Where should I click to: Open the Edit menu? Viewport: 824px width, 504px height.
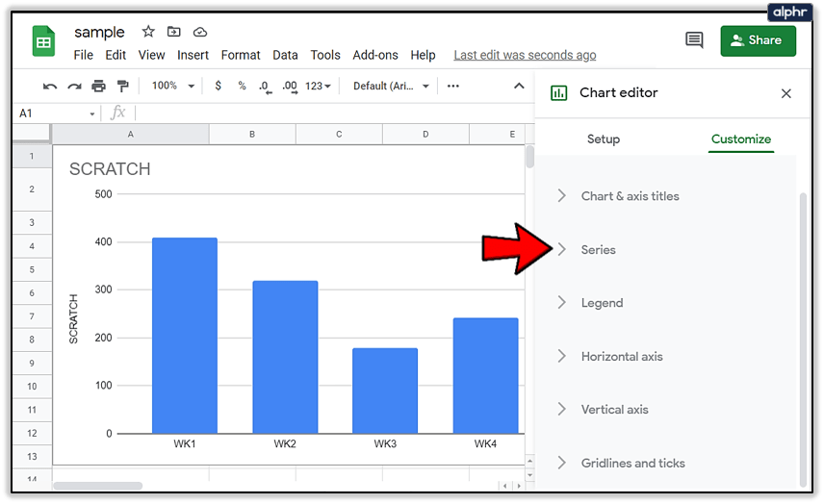(x=116, y=55)
